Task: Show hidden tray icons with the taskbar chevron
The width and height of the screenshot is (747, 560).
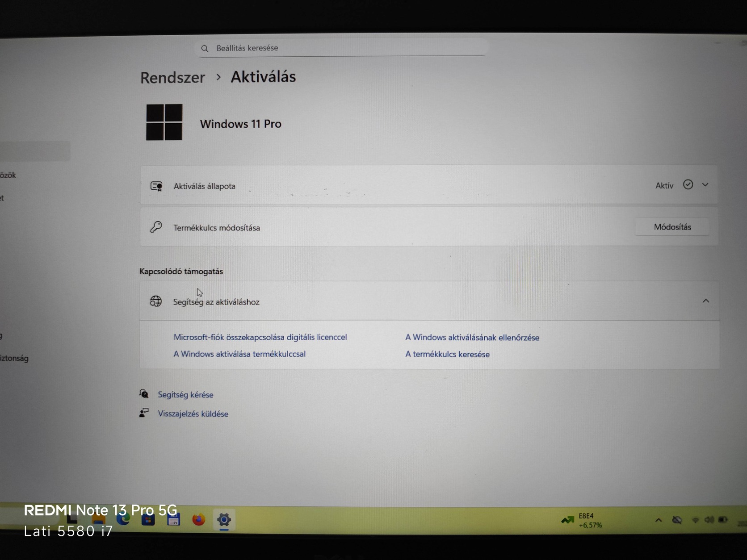Action: (x=659, y=520)
